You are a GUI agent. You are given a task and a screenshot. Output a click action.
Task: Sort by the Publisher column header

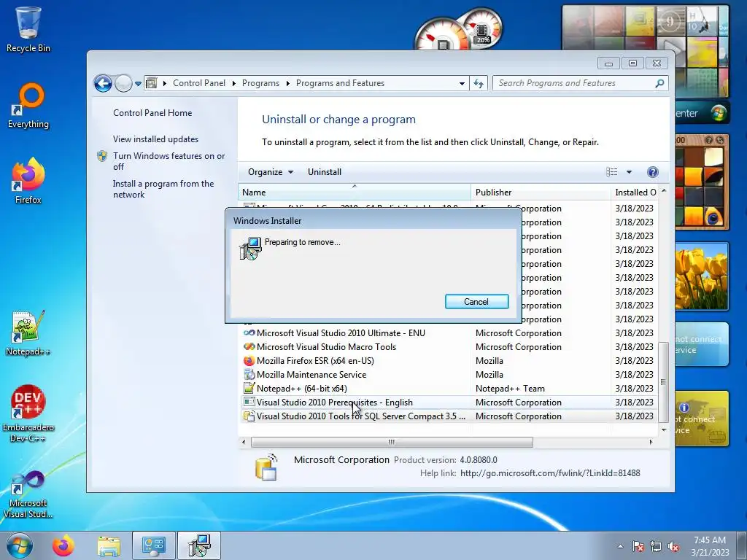point(541,192)
